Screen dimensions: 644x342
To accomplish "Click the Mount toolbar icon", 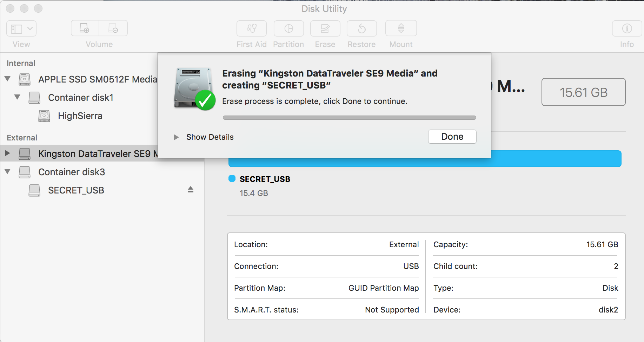I will click(x=401, y=28).
